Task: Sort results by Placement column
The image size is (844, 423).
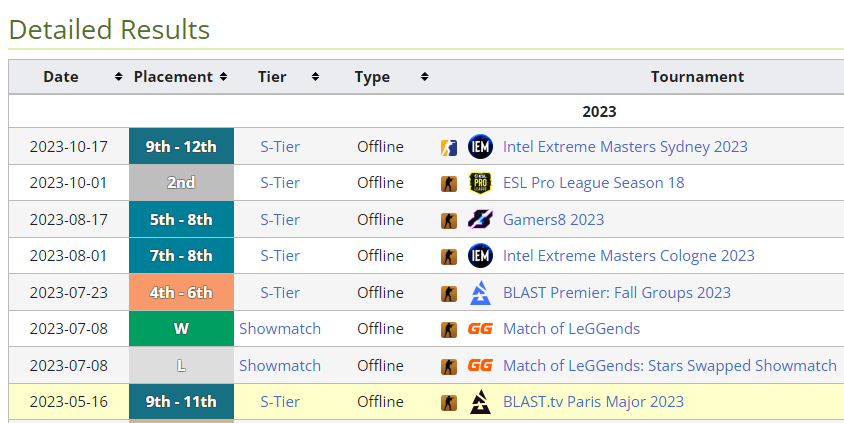Action: click(223, 77)
